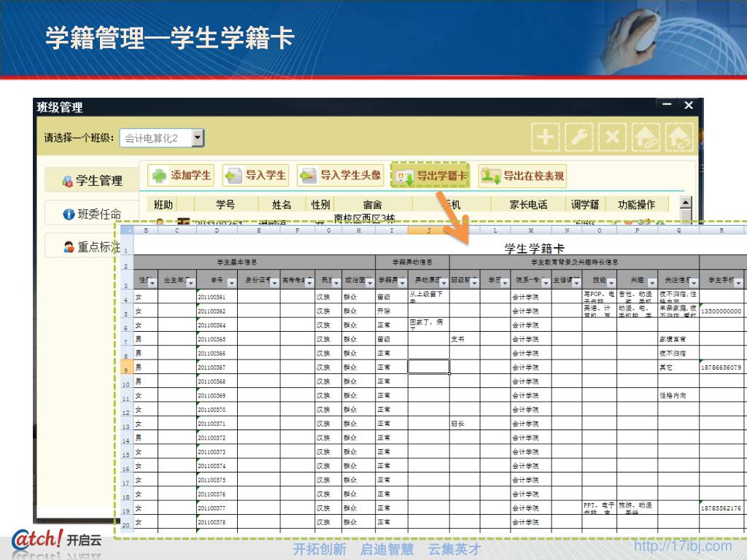Image resolution: width=747 pixels, height=560 pixels.
Task: Click the 姓名 column header in student list
Action: click(282, 205)
